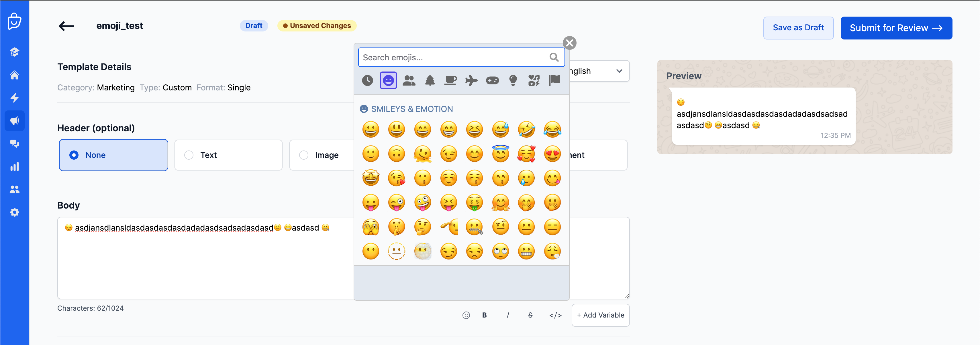Click the italic formatting toolbar icon
The image size is (980, 345).
[x=507, y=315]
